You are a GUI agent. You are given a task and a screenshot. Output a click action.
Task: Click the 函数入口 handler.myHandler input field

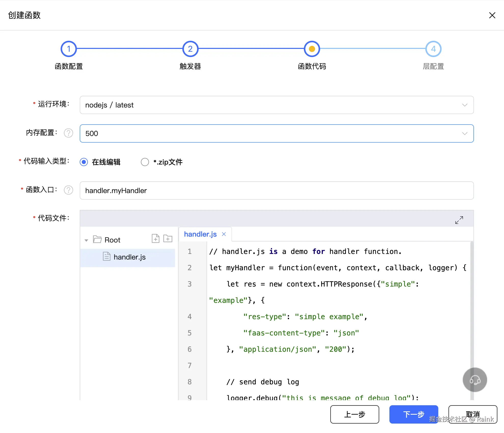point(277,191)
